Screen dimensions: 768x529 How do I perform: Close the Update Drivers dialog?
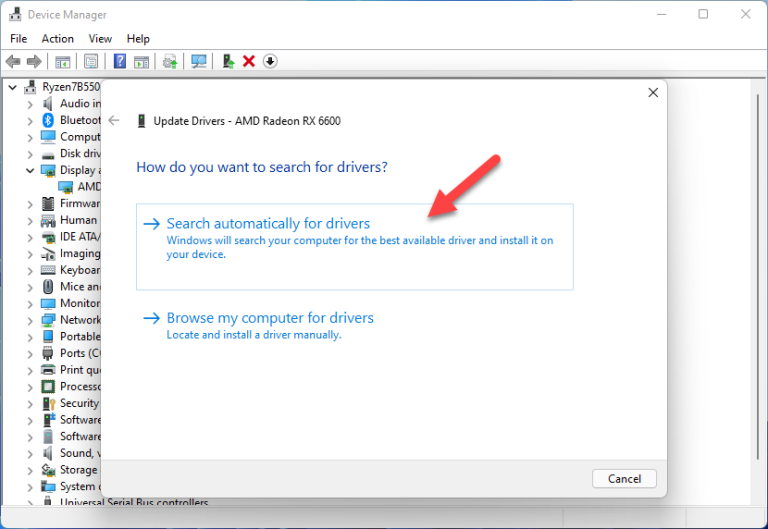click(653, 93)
